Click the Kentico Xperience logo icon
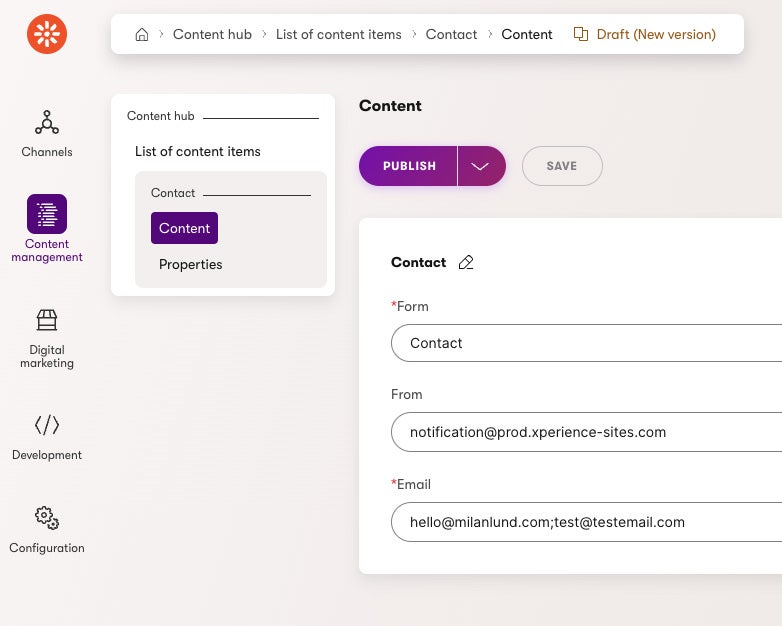This screenshot has height=626, width=782. (x=47, y=34)
